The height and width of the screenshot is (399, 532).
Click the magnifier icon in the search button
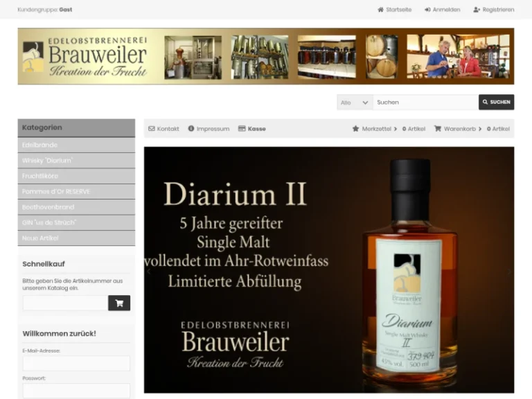(x=485, y=102)
